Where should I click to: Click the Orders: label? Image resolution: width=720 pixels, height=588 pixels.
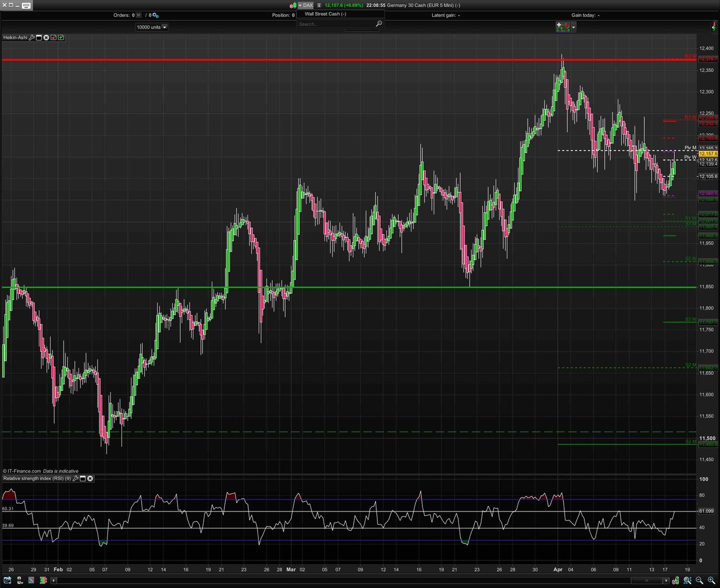pyautogui.click(x=121, y=15)
